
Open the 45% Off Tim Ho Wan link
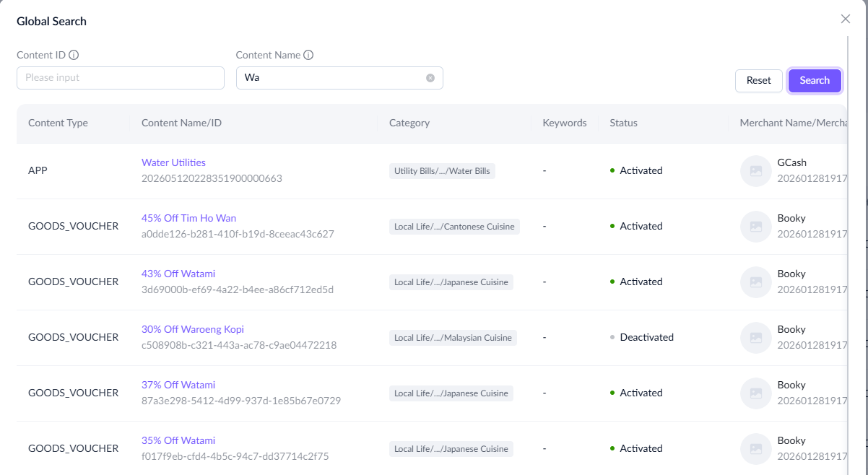coord(188,218)
